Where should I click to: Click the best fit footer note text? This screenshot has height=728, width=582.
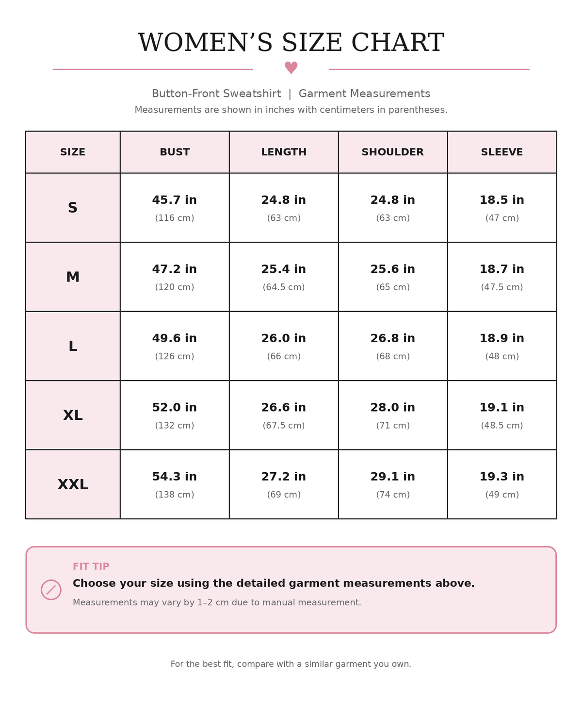pos(291,664)
